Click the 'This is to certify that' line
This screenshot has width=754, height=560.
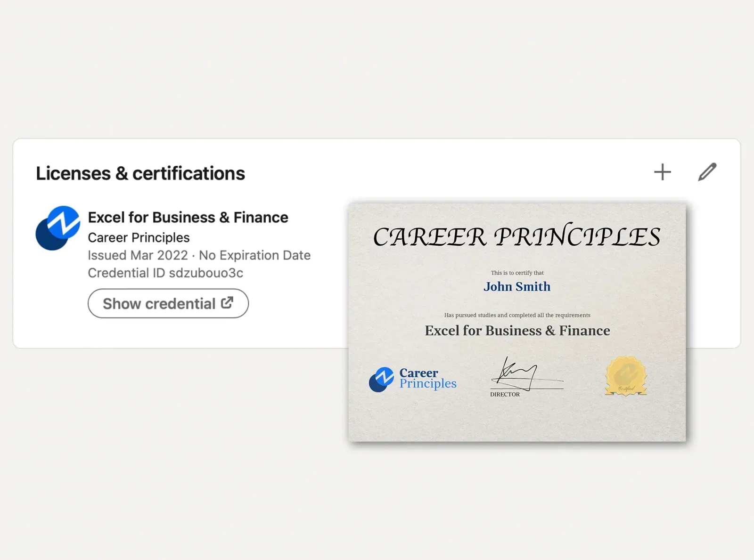click(x=517, y=273)
